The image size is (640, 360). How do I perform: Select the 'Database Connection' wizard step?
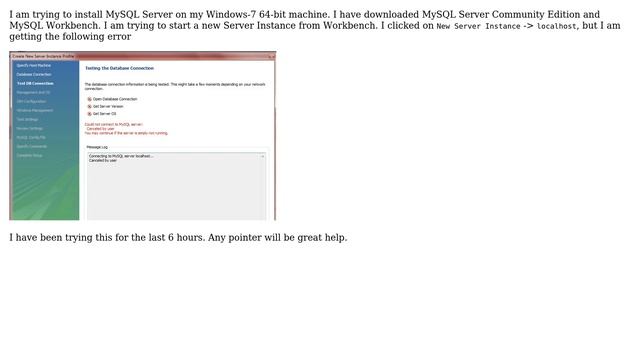[x=34, y=74]
